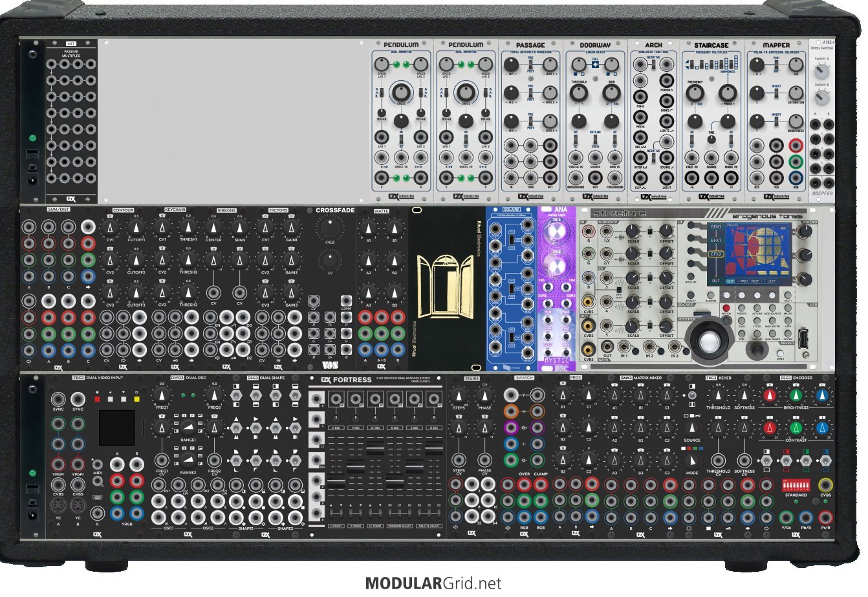Adjust the Factors GAIN1 knob

[x=291, y=227]
